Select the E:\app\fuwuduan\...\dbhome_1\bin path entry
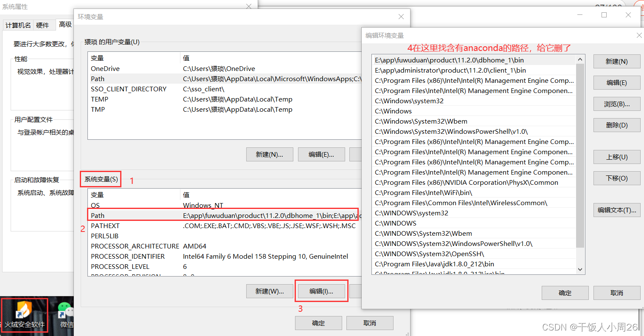 click(474, 60)
